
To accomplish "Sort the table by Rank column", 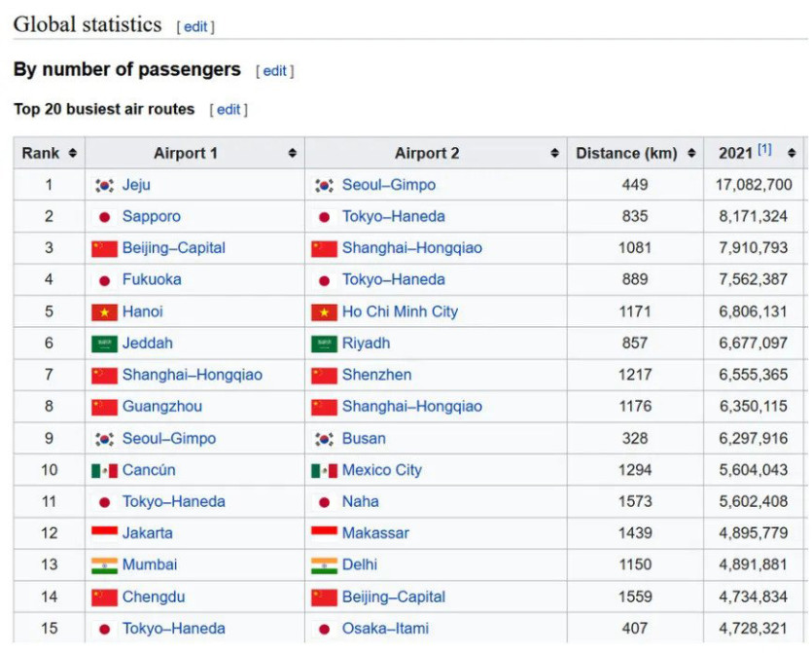I will point(73,154).
